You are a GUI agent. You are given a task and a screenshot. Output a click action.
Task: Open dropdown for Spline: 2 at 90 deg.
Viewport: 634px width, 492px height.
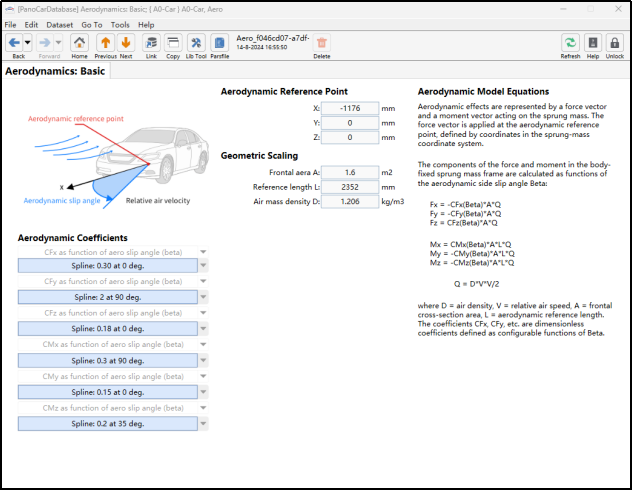(x=203, y=297)
